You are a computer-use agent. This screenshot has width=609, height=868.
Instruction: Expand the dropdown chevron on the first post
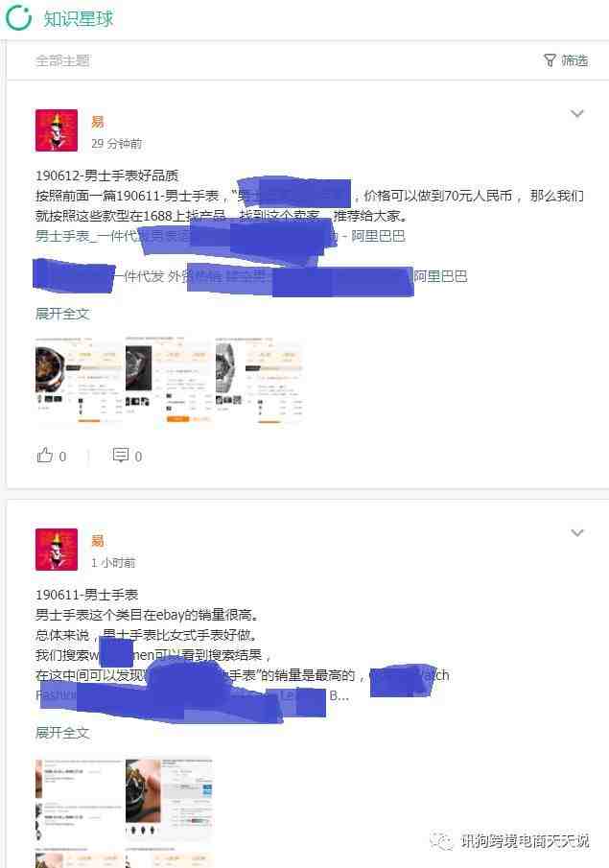coord(577,114)
